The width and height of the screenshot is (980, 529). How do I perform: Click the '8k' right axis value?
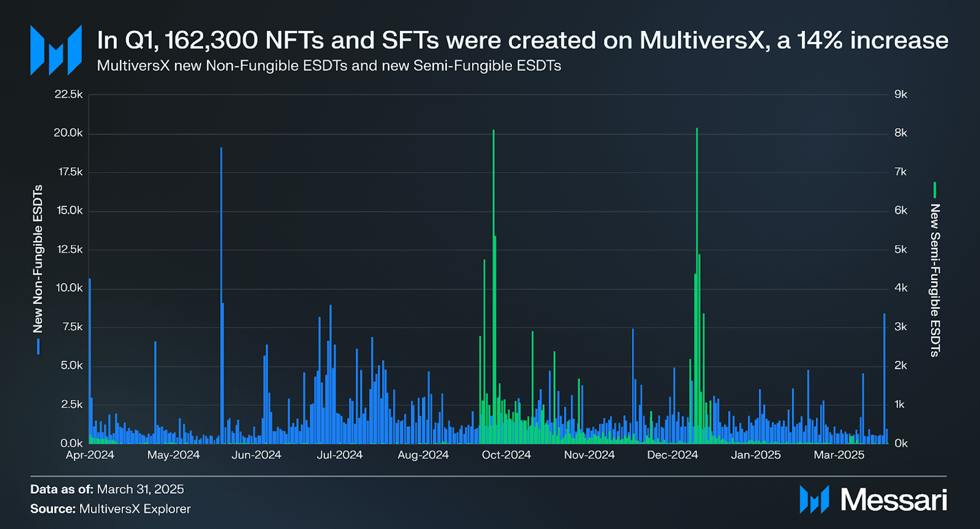[901, 133]
